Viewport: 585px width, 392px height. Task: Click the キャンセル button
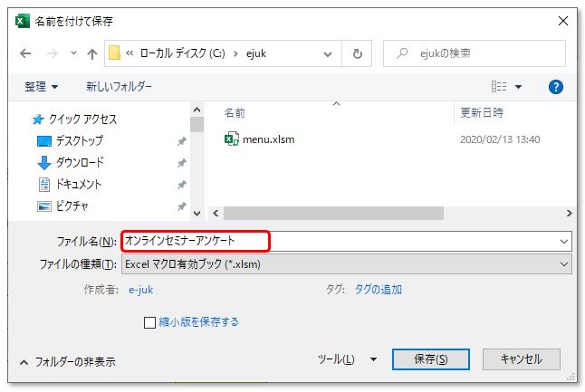pos(522,359)
